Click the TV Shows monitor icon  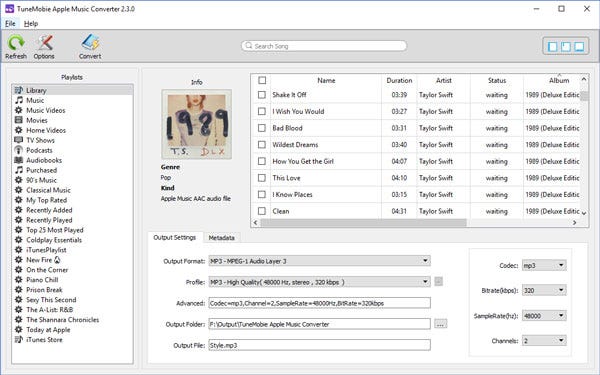[18, 140]
